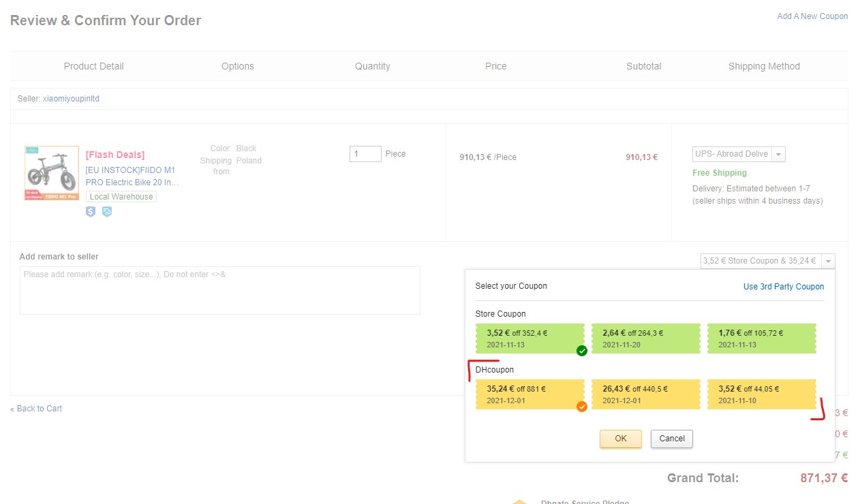860x504 pixels.
Task: Go back via Back to Cart link
Action: pyautogui.click(x=36, y=409)
